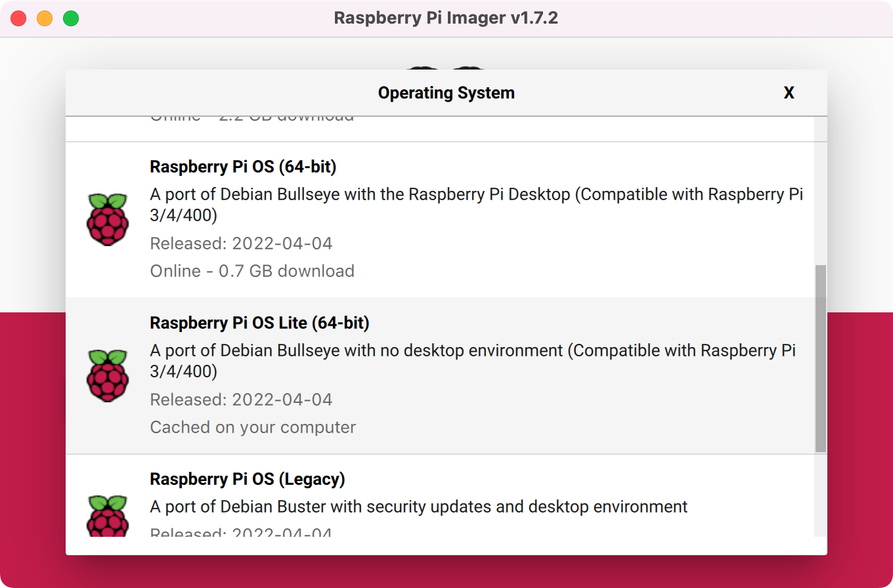Screen dimensions: 893x588
Task: Click the raspberry icon for Raspberry Pi OS (64-bit)
Action: [108, 220]
